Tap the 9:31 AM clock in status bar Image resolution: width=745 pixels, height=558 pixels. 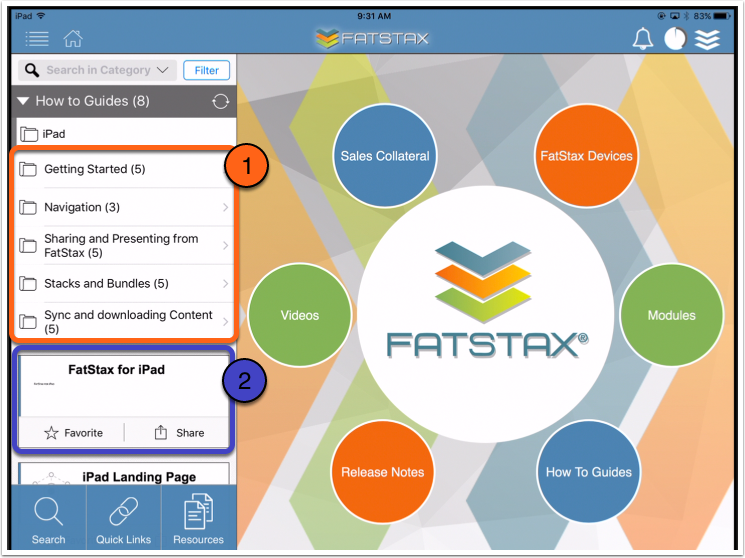(374, 16)
